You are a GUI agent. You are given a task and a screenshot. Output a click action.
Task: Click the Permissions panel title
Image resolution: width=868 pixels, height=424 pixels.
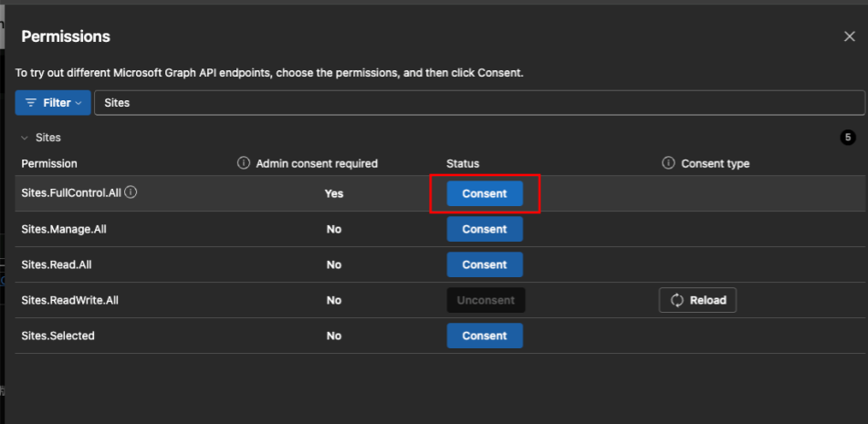click(x=66, y=37)
